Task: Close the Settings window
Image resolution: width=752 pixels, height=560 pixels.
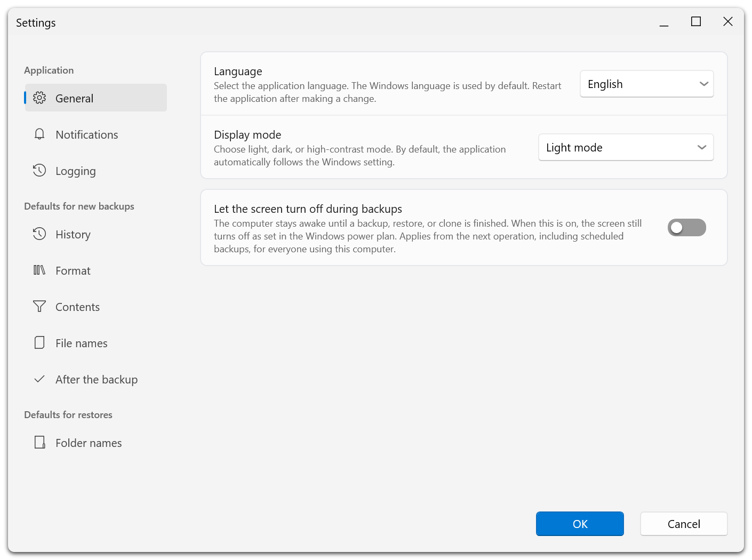Action: 728,22
